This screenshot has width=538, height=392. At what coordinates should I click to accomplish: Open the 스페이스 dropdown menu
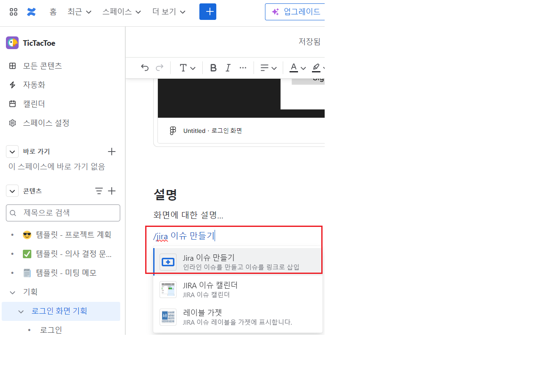coord(122,12)
